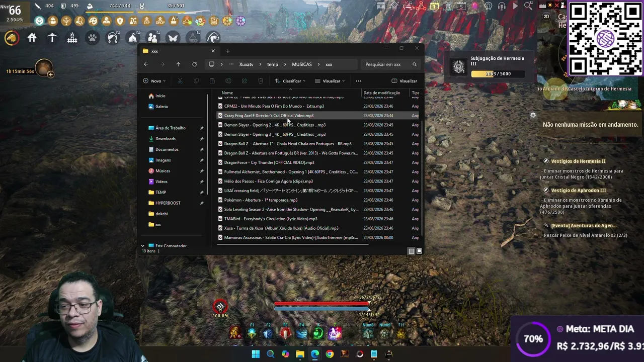Open the house residence icon in game HUD
The width and height of the screenshot is (644, 362).
pos(32,38)
